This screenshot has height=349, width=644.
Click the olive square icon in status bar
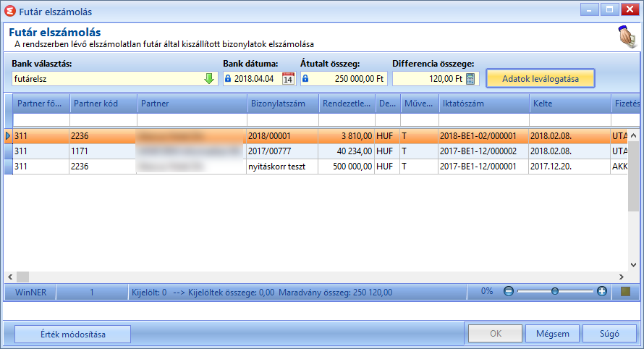click(625, 292)
